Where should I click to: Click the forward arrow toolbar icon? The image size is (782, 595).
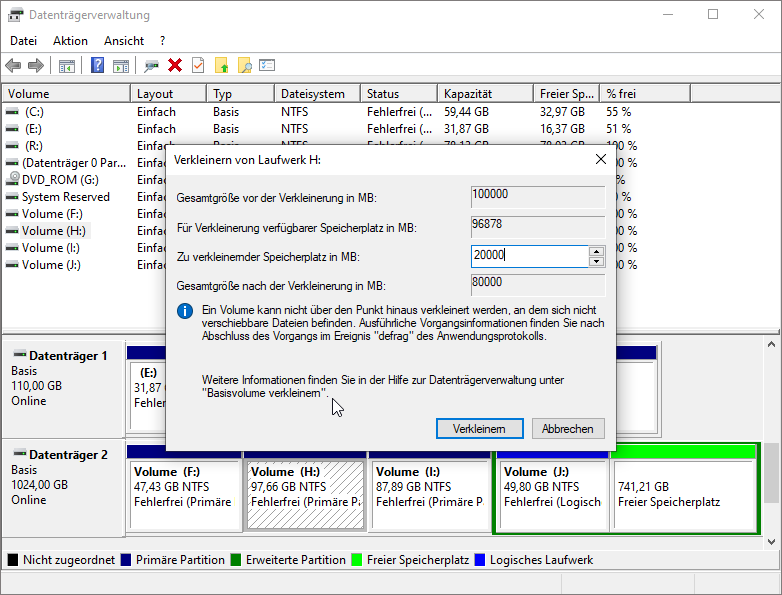click(36, 66)
